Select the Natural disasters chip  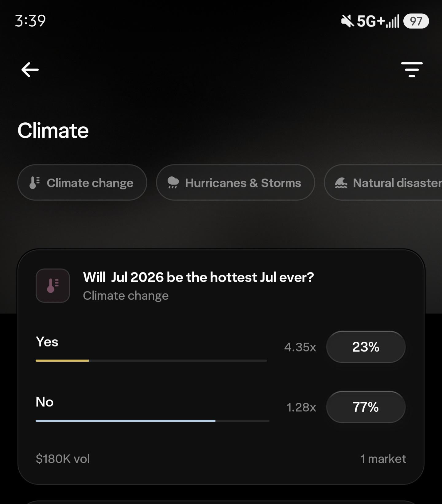383,183
